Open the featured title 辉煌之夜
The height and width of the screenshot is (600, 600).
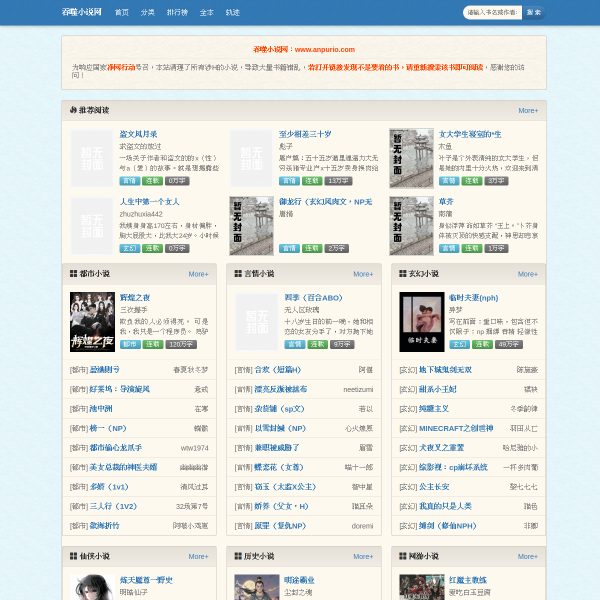[x=135, y=298]
